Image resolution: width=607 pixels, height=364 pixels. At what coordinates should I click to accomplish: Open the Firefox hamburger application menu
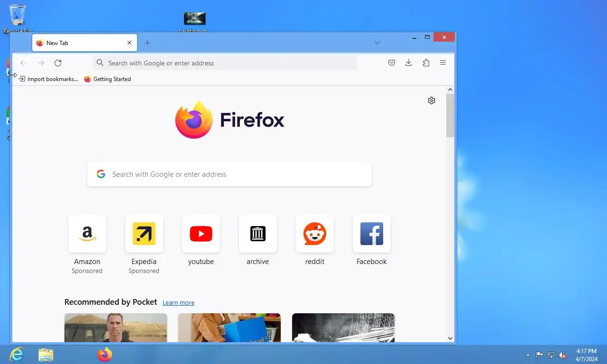coord(443,63)
